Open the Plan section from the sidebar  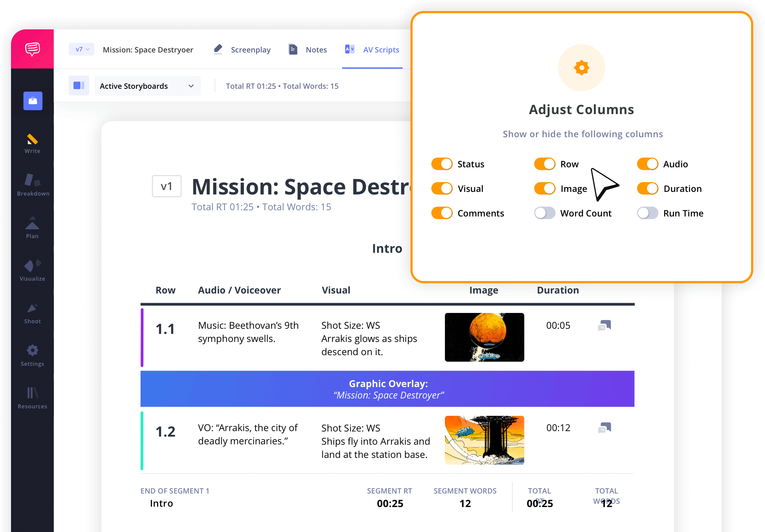point(32,227)
